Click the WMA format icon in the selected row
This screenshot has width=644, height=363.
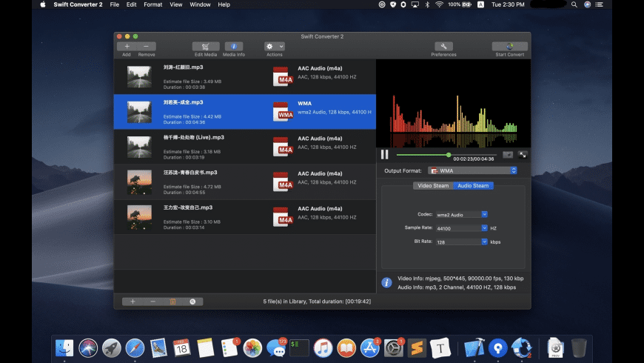[x=283, y=112]
